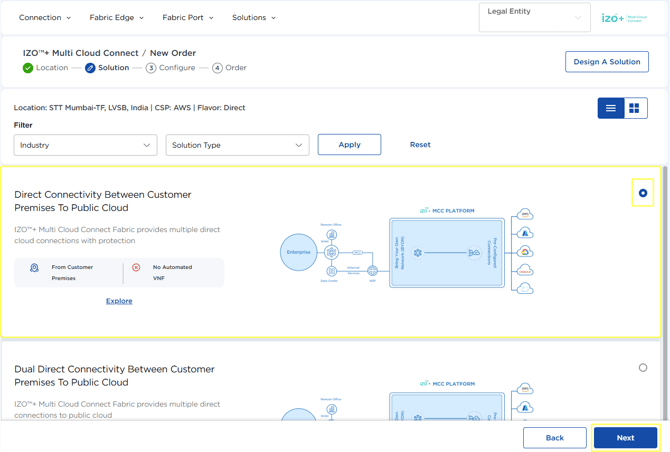Reset the filters
This screenshot has width=670, height=452.
pos(420,144)
